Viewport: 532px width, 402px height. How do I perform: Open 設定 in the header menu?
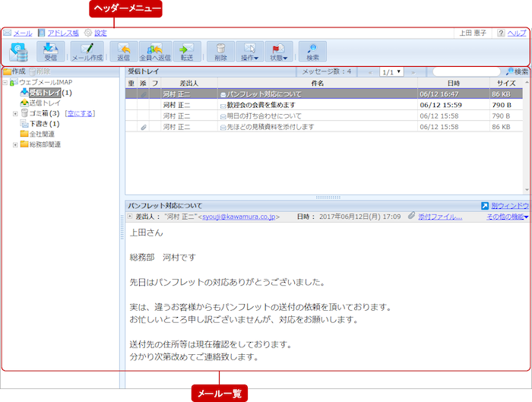(100, 33)
